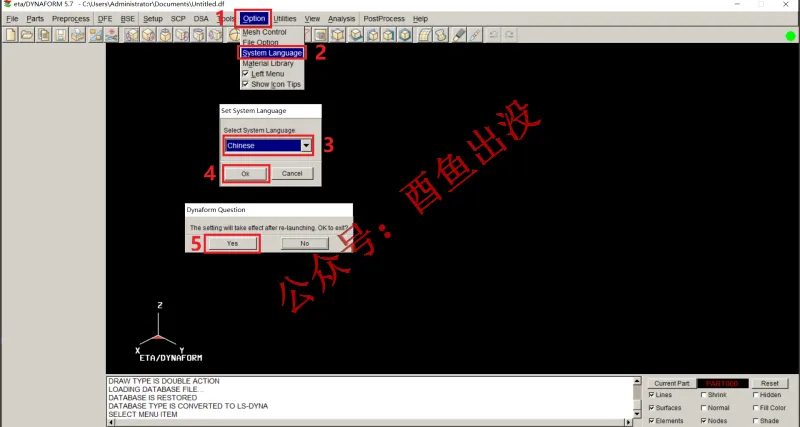Open the SCP menu
Image resolution: width=800 pixels, height=427 pixels.
pos(178,19)
